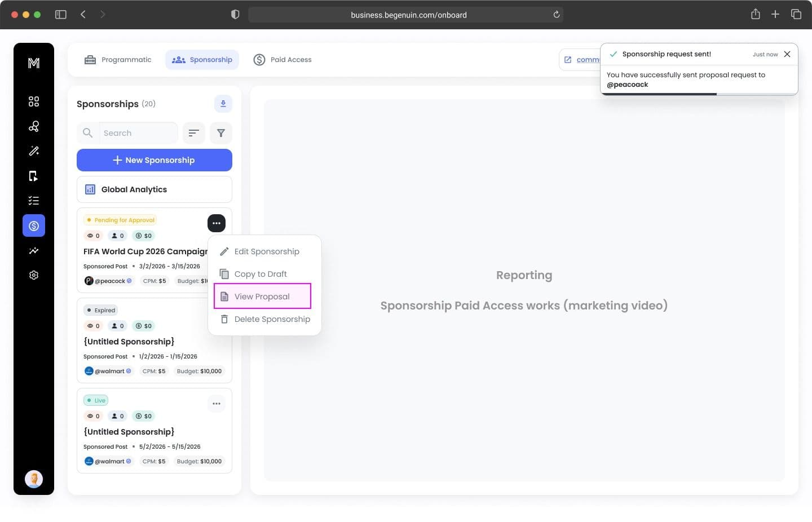Open the external comm link
The width and height of the screenshot is (812, 522).
pyautogui.click(x=581, y=60)
